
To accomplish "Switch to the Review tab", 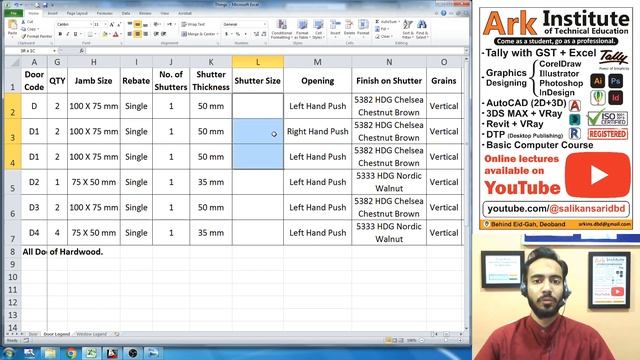I will (x=145, y=13).
